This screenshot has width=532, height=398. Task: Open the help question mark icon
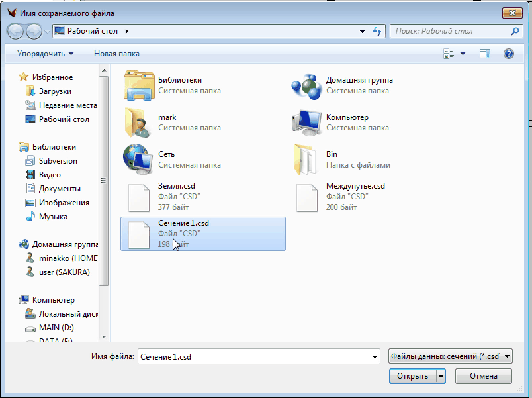coord(509,54)
